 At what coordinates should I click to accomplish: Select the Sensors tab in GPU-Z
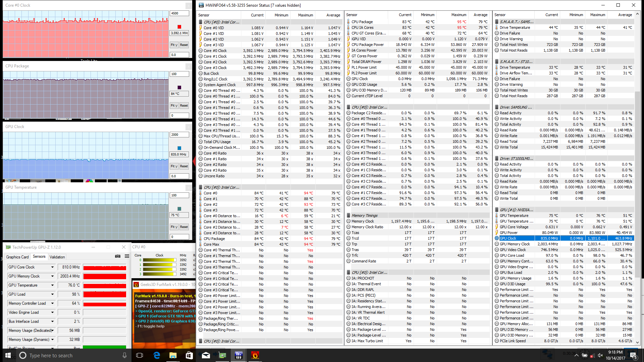tap(39, 257)
